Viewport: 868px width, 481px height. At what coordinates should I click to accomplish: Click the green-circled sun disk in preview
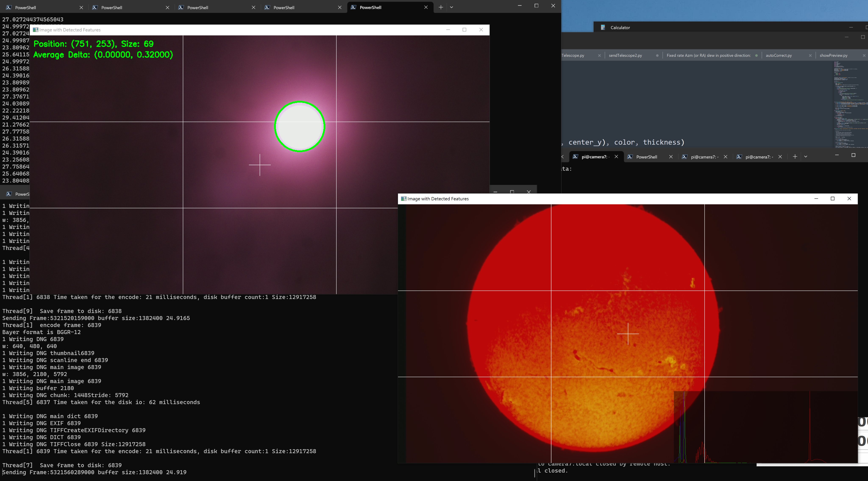pyautogui.click(x=300, y=126)
